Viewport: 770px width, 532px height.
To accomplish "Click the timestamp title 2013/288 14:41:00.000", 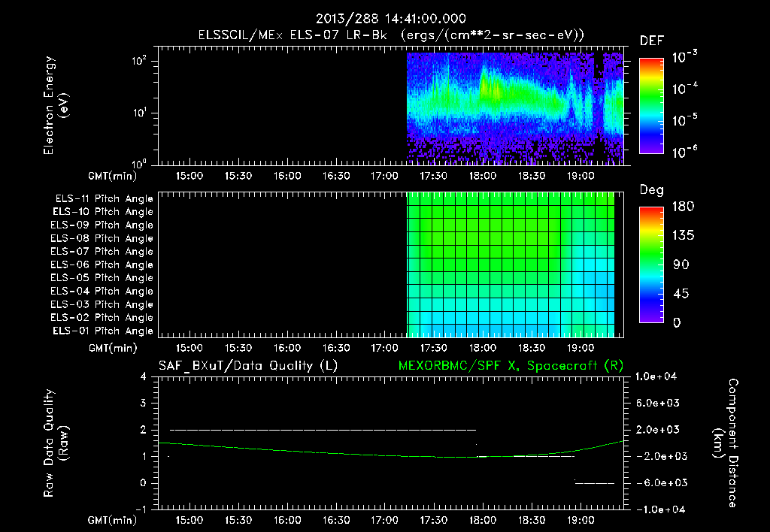I will [x=390, y=19].
